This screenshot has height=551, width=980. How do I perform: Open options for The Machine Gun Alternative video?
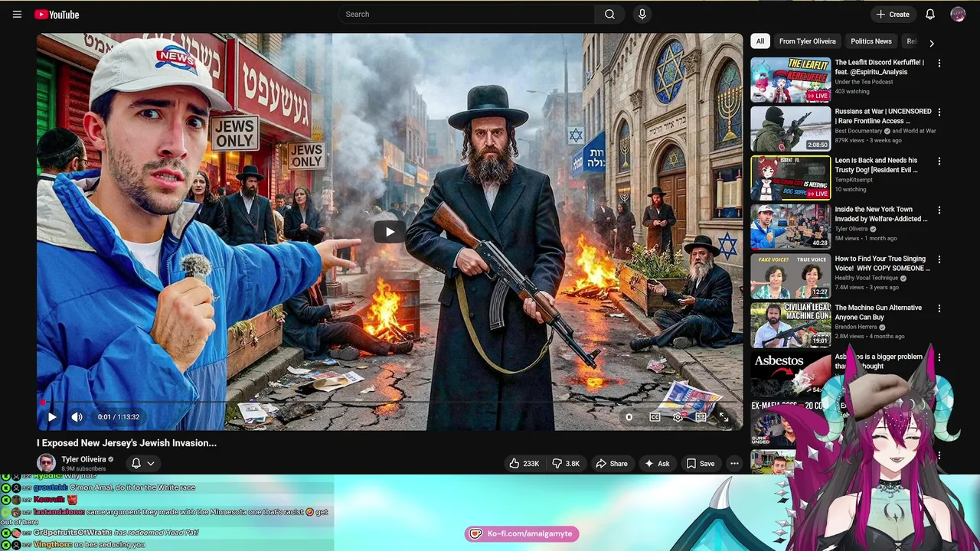[939, 308]
